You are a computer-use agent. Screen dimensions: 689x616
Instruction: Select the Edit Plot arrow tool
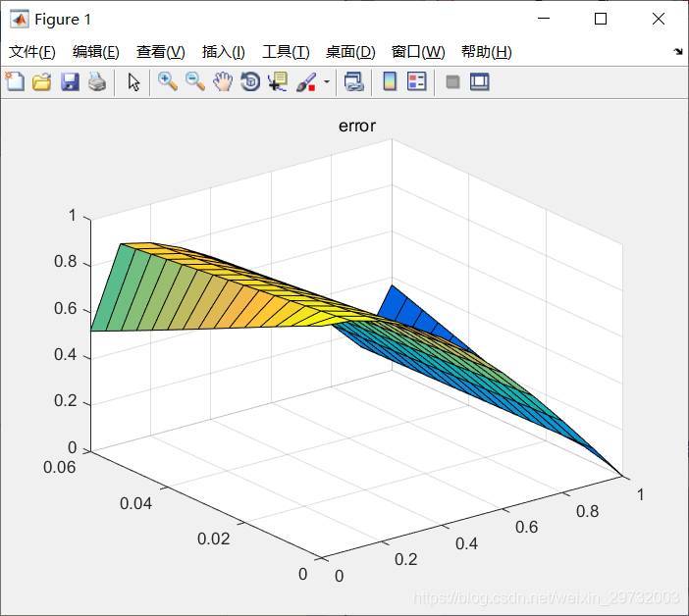click(133, 82)
